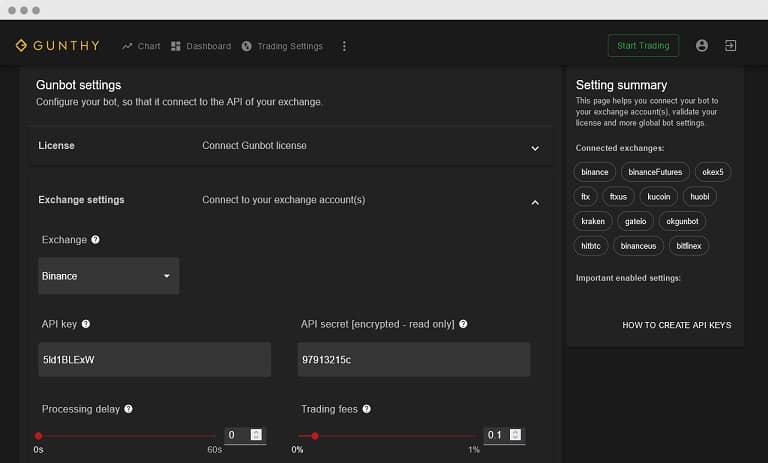
Task: Click the Trading fees number stepper
Action: [x=515, y=435]
